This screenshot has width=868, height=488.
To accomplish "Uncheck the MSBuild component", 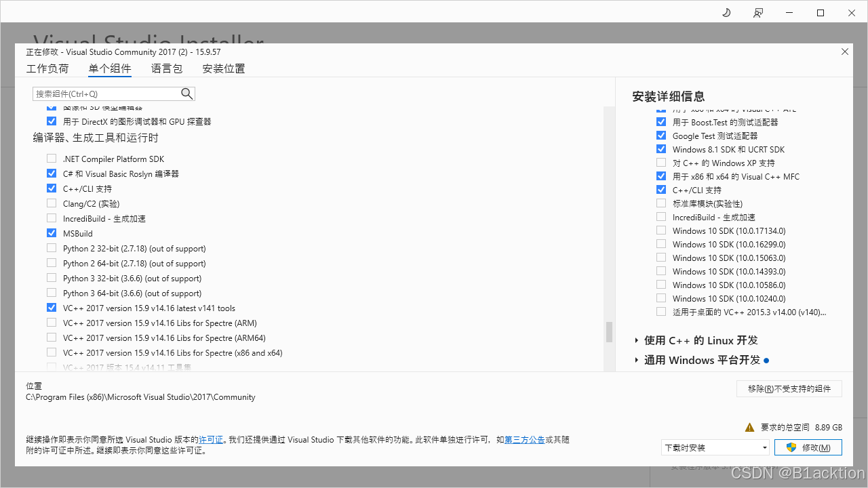I will pos(52,233).
